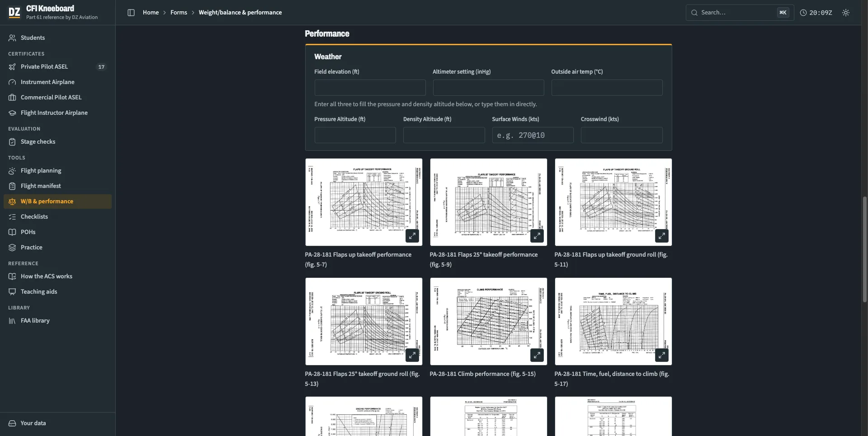This screenshot has height=436, width=868.
Task: Open Students from the sidebar
Action: click(x=57, y=38)
